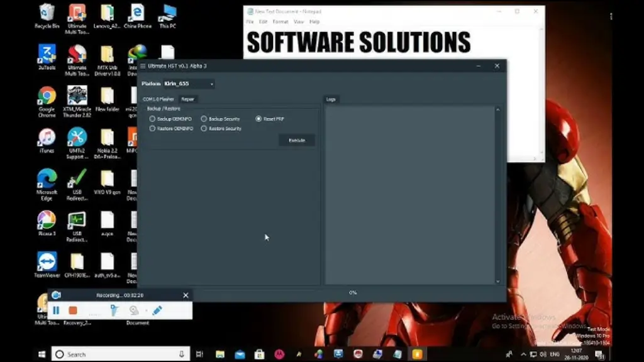Open the Windows Start menu
644x362 pixels.
click(x=42, y=354)
